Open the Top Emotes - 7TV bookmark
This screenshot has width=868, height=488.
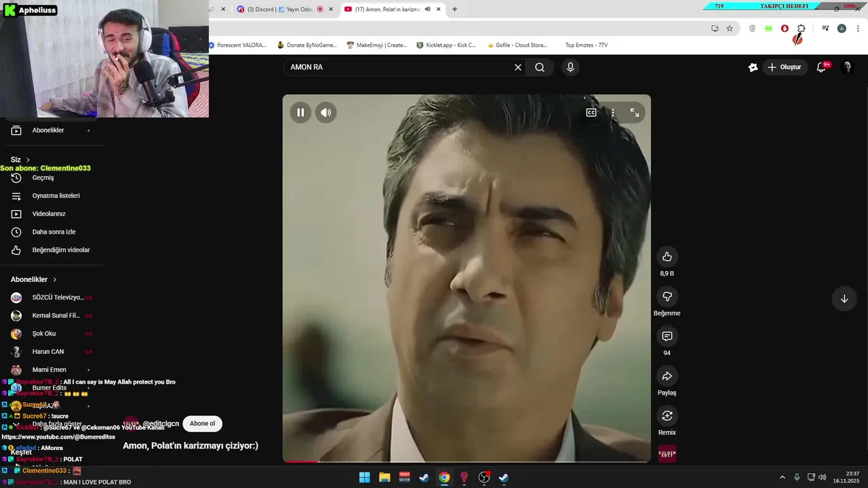click(x=586, y=45)
